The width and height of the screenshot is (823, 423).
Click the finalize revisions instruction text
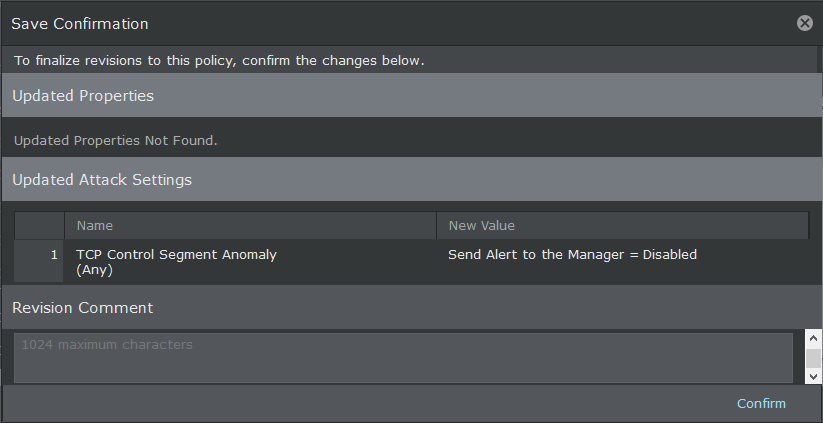[219, 60]
